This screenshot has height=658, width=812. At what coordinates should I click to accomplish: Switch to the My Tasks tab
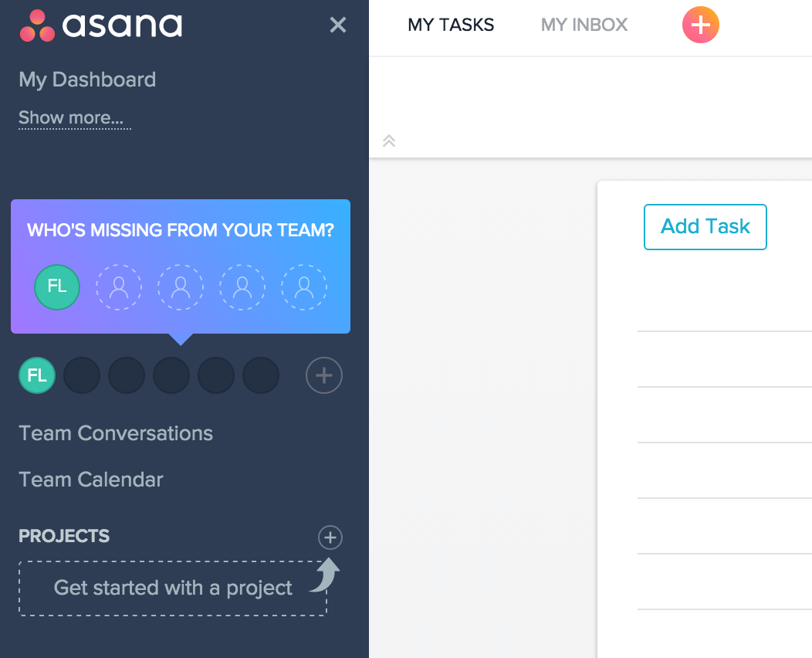(451, 25)
